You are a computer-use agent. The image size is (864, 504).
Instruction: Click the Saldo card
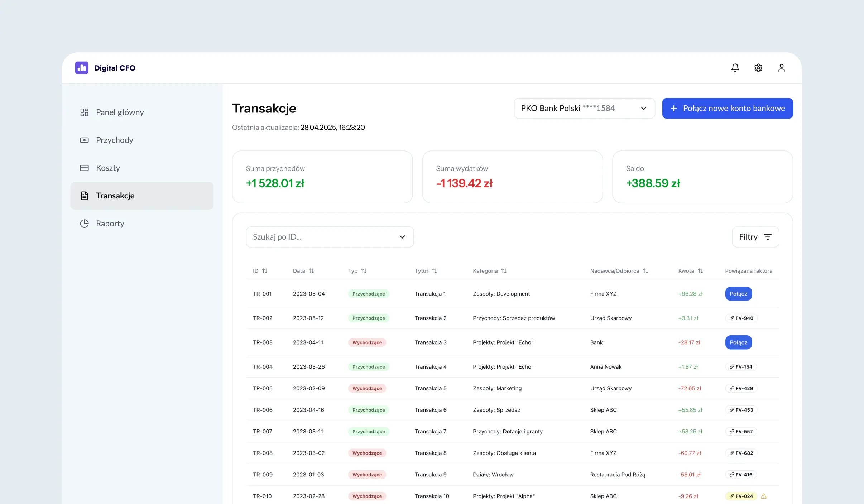(x=702, y=177)
